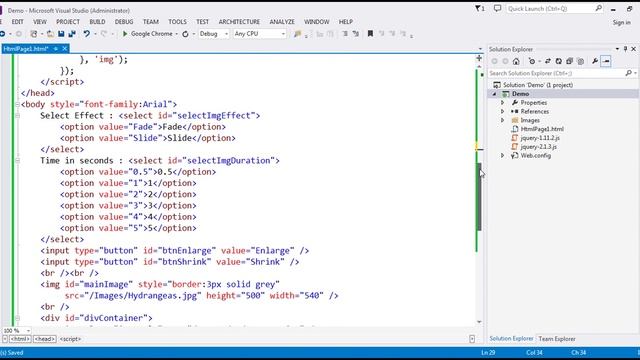Viewport: 640px width, 360px height.
Task: Click Properties wrench icon in Solution Explorer toolbar
Action: coord(595,61)
